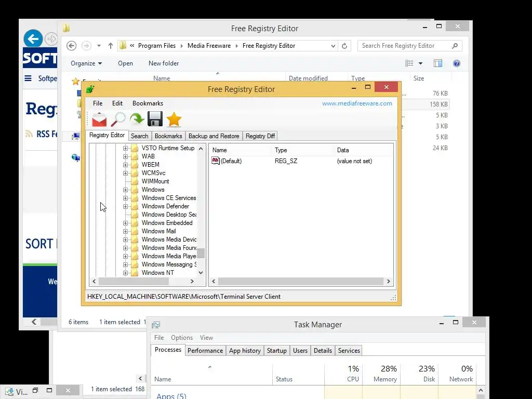Click the Explorer search magnifier icon

tap(455, 46)
